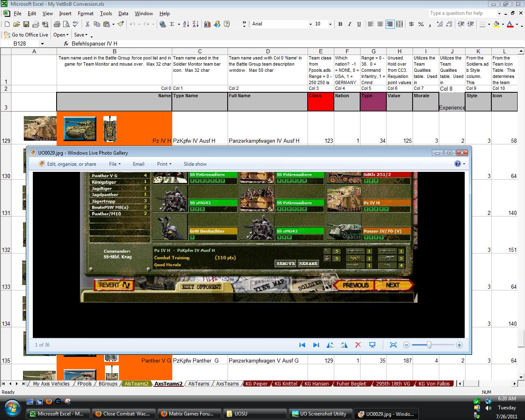Toggle align left
Image resolution: width=525 pixels, height=420 pixels.
(371, 24)
